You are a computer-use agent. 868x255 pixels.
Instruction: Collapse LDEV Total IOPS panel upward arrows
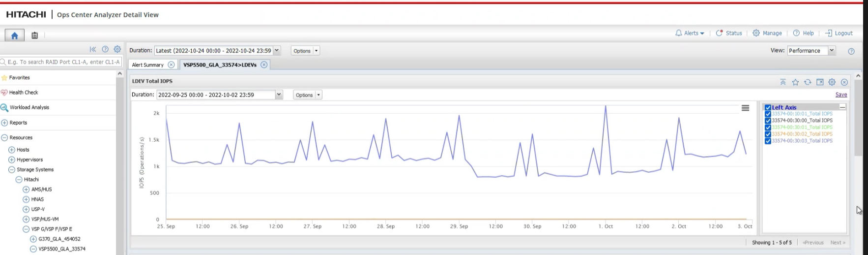(783, 82)
